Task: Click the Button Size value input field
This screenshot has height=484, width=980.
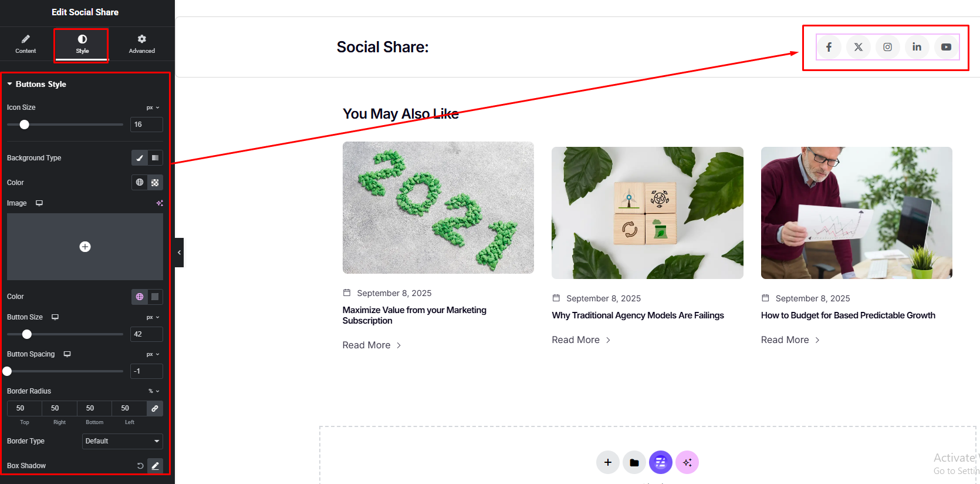Action: click(146, 334)
